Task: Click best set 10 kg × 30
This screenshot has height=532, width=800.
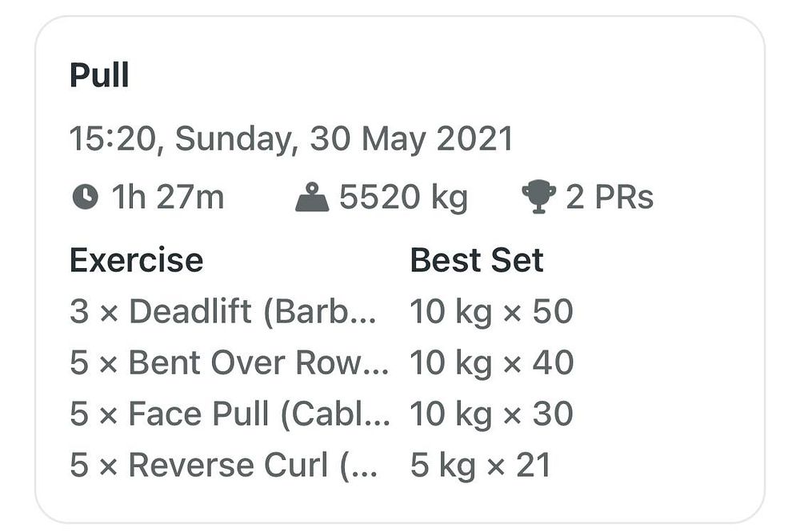Action: (x=492, y=414)
